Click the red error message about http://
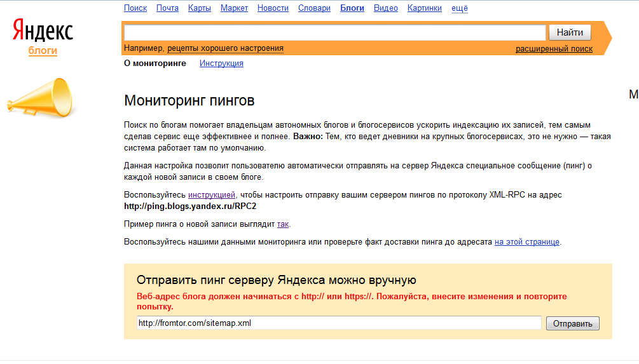639x364 pixels. pos(352,301)
